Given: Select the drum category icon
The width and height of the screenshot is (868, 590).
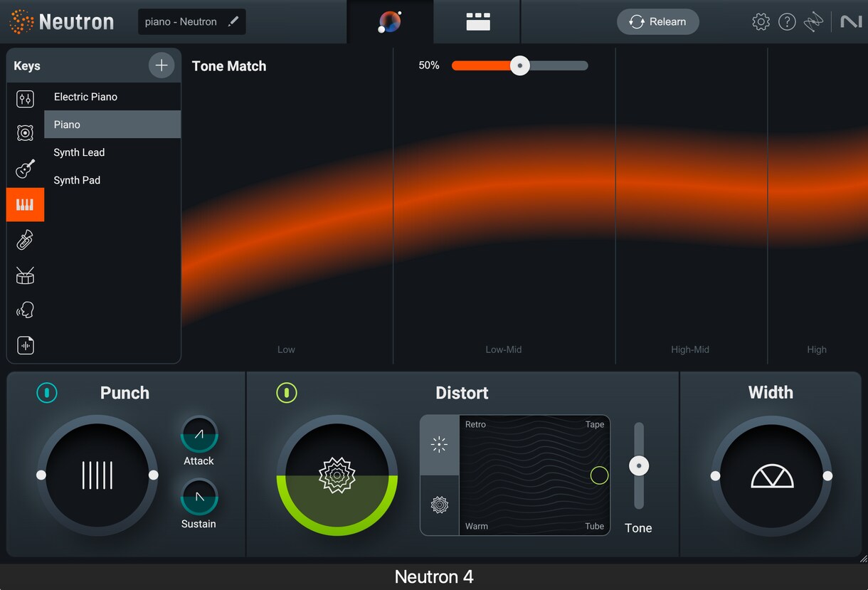Looking at the screenshot, I should [25, 275].
